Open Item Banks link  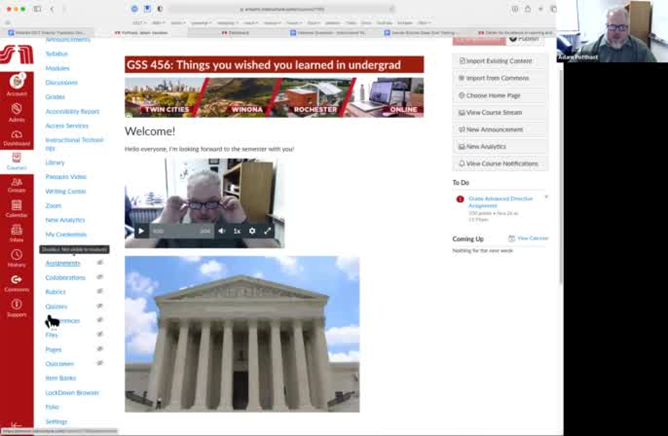[x=60, y=378]
